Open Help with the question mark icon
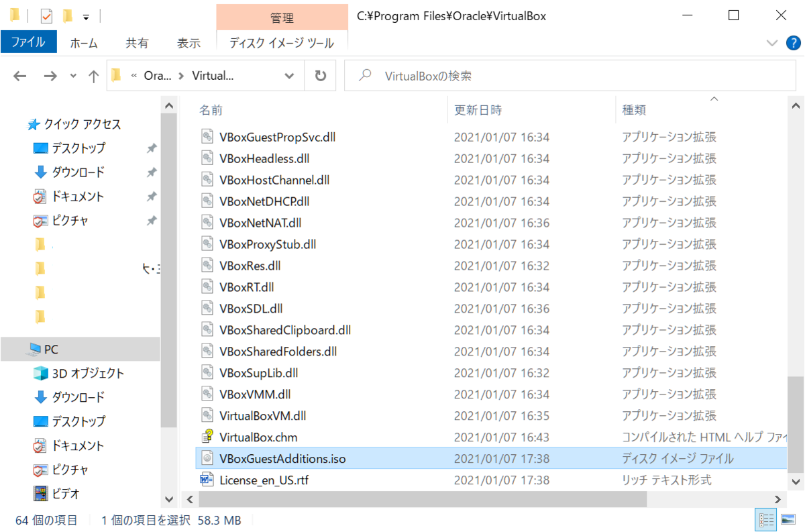This screenshot has width=805, height=532. point(792,43)
